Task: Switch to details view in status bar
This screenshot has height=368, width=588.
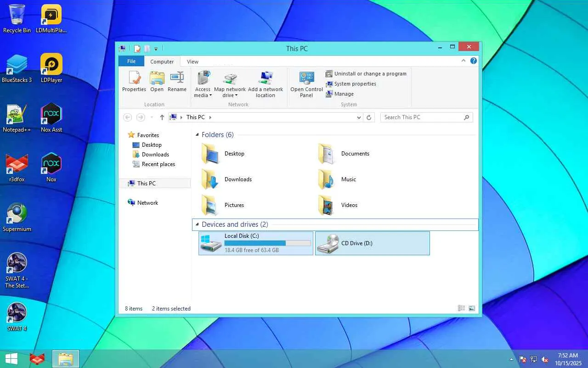Action: point(461,308)
